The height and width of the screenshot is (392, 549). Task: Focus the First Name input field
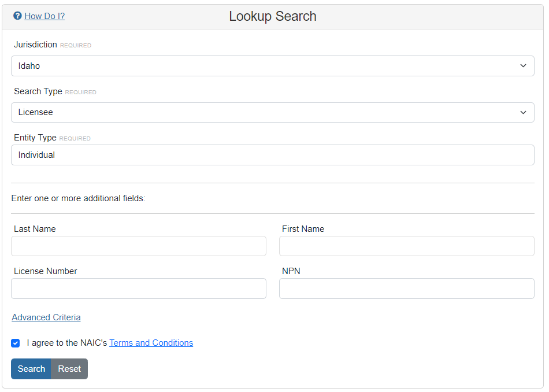click(x=406, y=246)
